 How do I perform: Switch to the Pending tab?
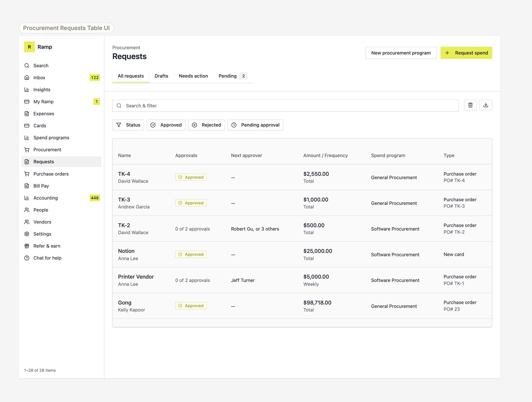point(233,76)
